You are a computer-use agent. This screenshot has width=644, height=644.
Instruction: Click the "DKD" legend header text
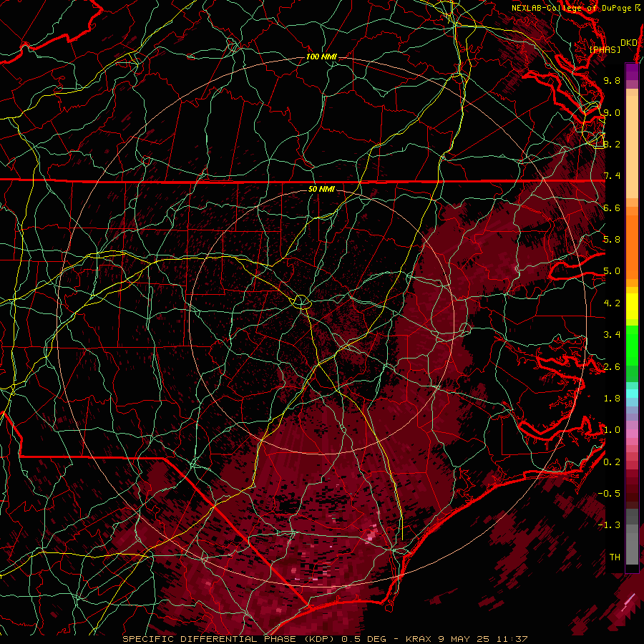point(628,43)
